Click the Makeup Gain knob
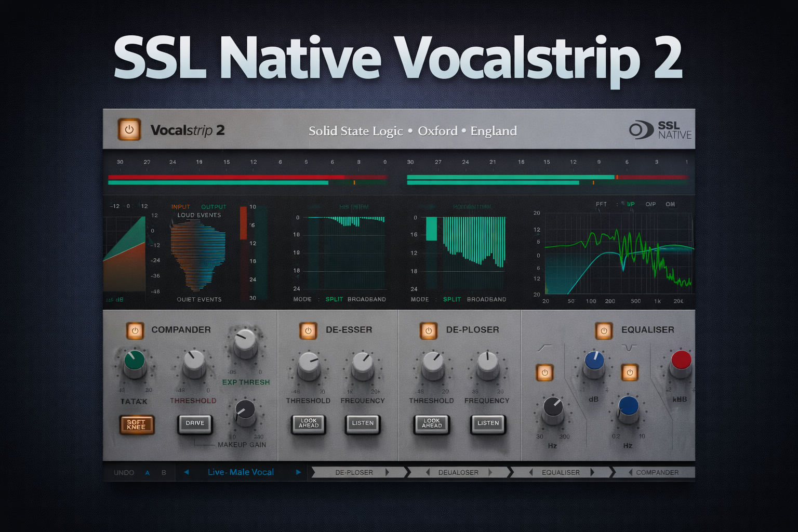The width and height of the screenshot is (798, 532). coord(245,411)
